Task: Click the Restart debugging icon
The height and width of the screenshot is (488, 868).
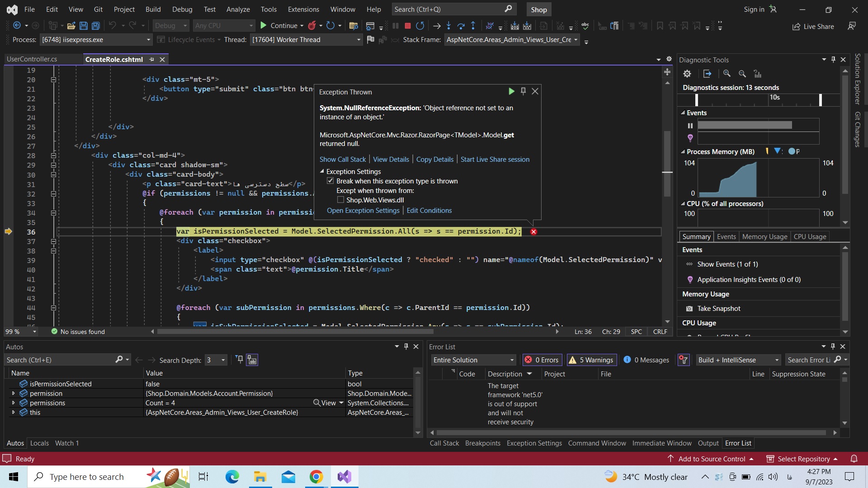Action: click(x=420, y=26)
